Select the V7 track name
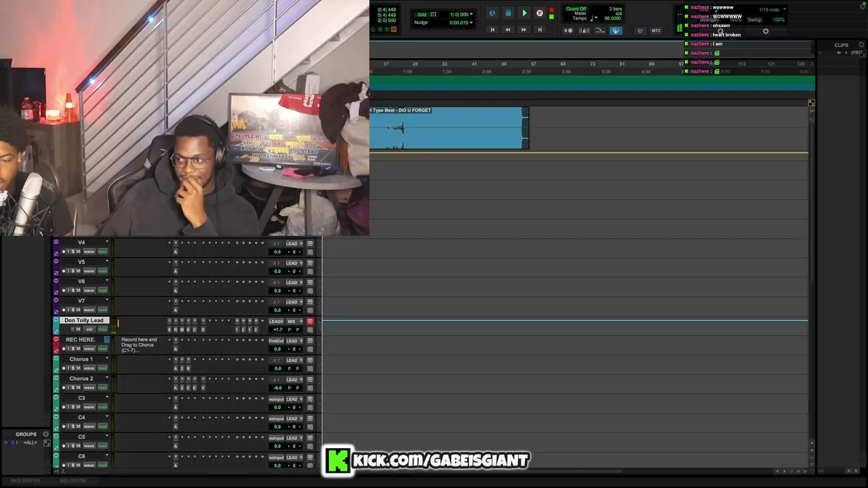868x488 pixels. pyautogui.click(x=81, y=301)
